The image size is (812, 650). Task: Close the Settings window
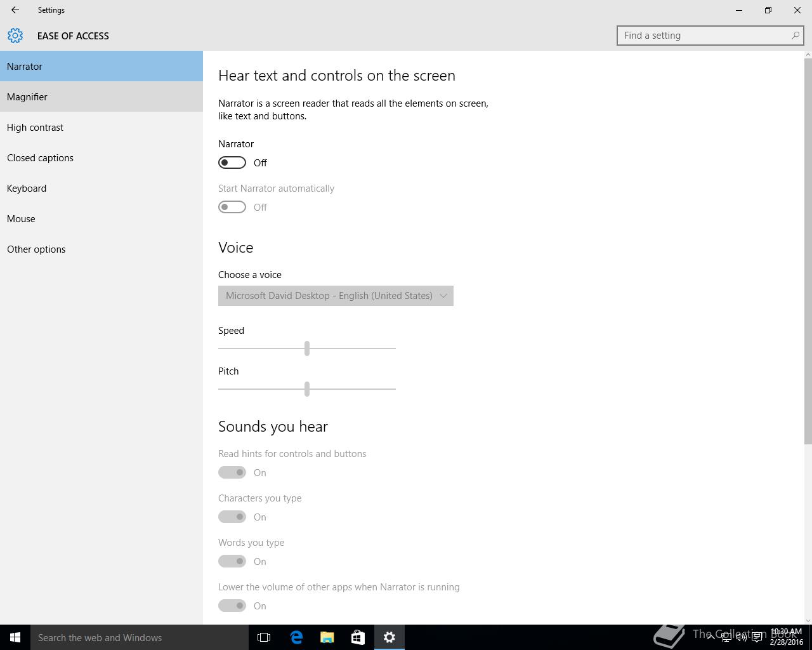tap(797, 10)
